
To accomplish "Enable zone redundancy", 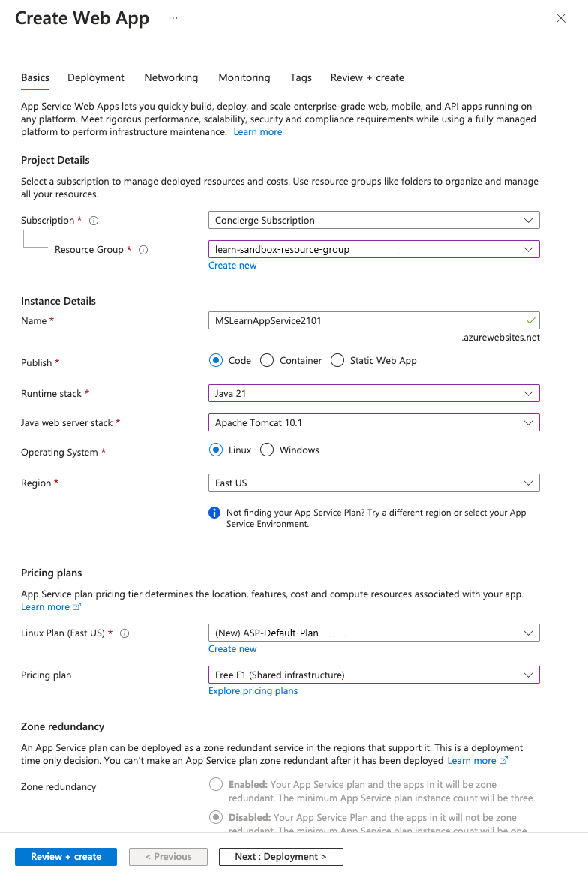I will tap(216, 784).
